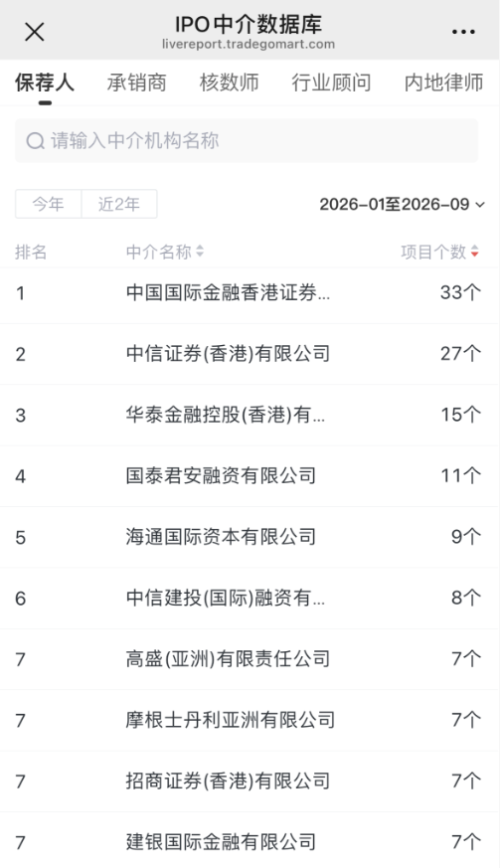This screenshot has width=500, height=868.
Task: Open the 行业顾问 tab
Action: [331, 83]
